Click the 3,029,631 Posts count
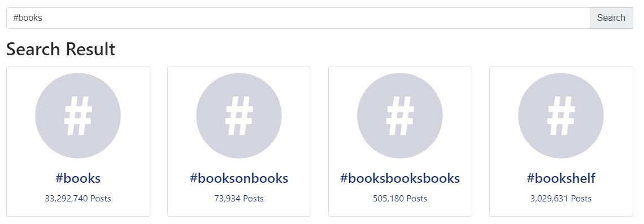Image resolution: width=644 pixels, height=224 pixels. point(561,199)
